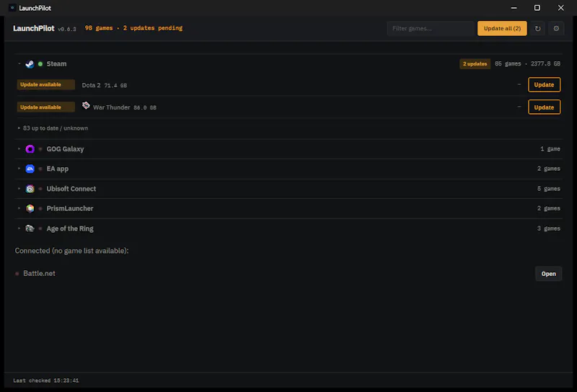Click the GOG Galaxy status dot
Image resolution: width=577 pixels, height=392 pixels.
coord(40,149)
